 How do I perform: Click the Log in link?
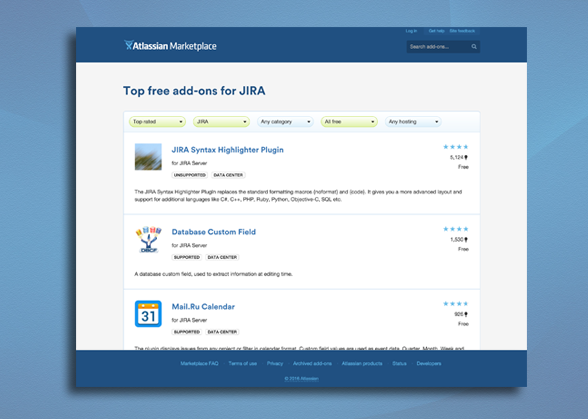(x=411, y=31)
